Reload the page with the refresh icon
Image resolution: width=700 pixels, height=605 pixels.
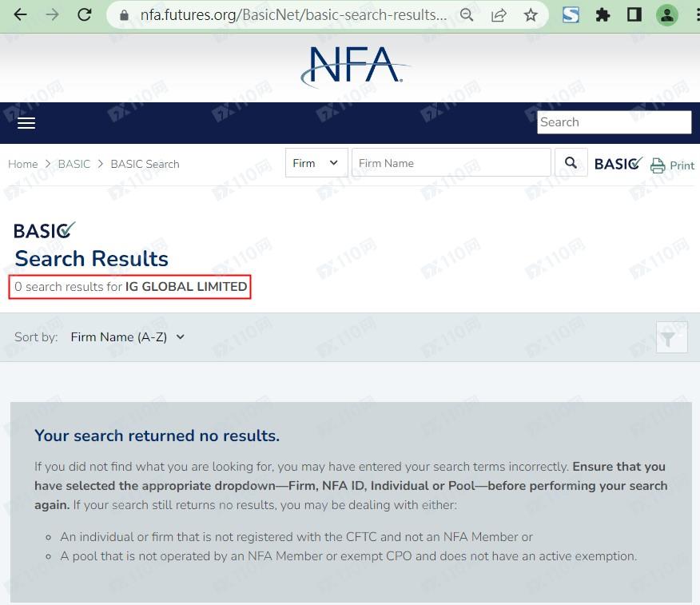tap(85, 14)
